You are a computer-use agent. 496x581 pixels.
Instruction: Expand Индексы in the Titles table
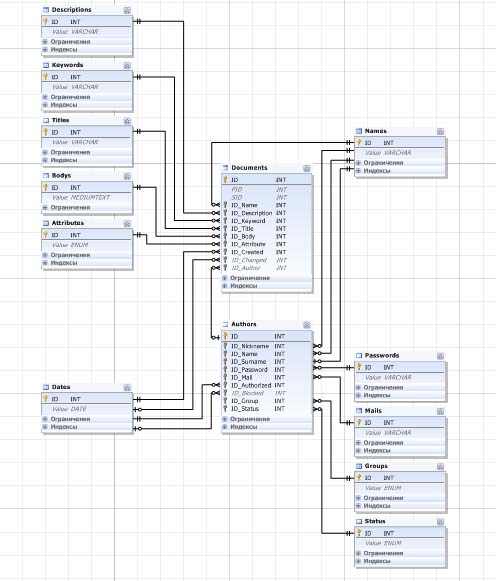45,160
